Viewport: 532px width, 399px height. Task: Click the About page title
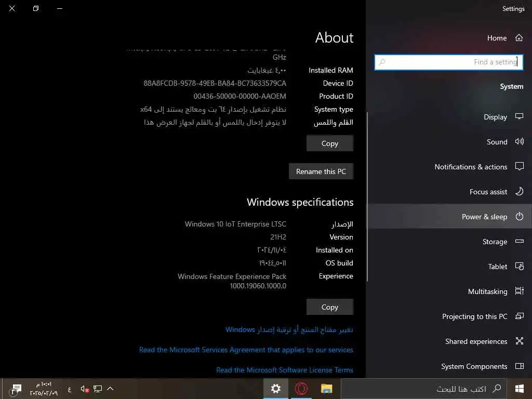click(334, 37)
